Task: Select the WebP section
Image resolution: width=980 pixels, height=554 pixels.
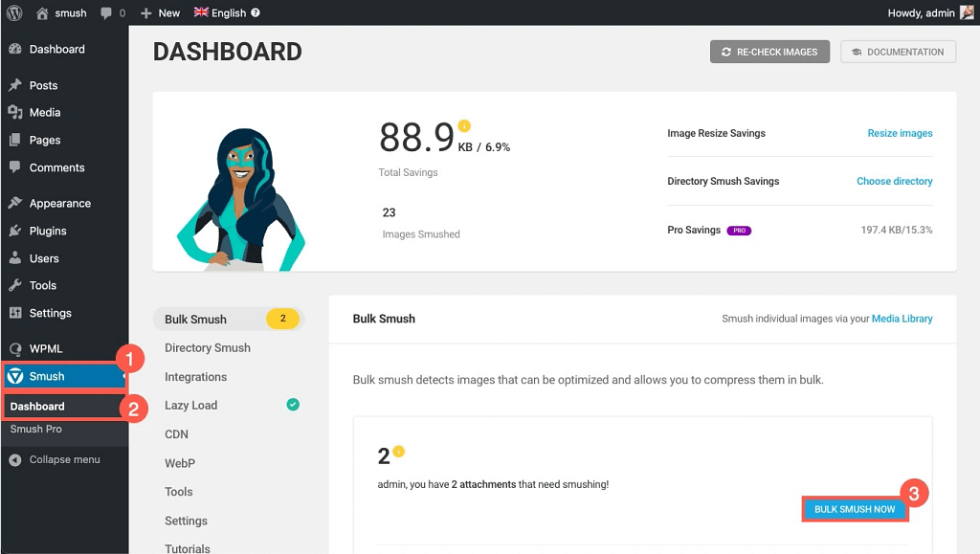Action: 180,463
